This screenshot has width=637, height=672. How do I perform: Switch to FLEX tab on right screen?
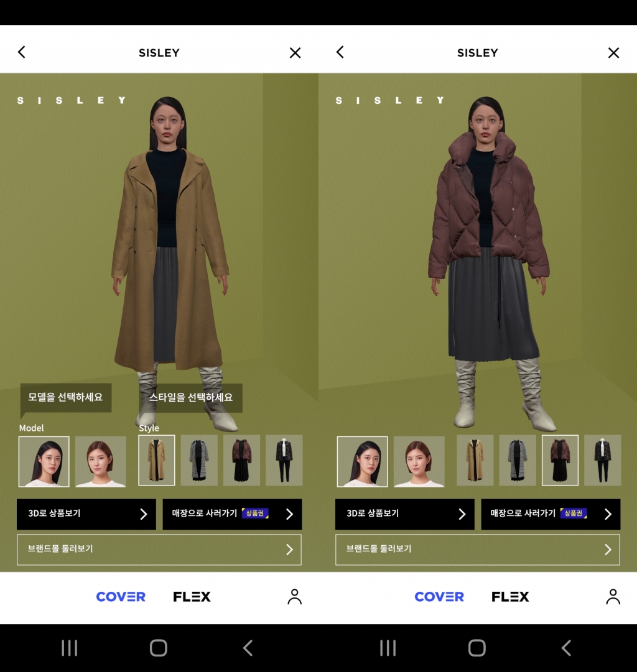[510, 597]
